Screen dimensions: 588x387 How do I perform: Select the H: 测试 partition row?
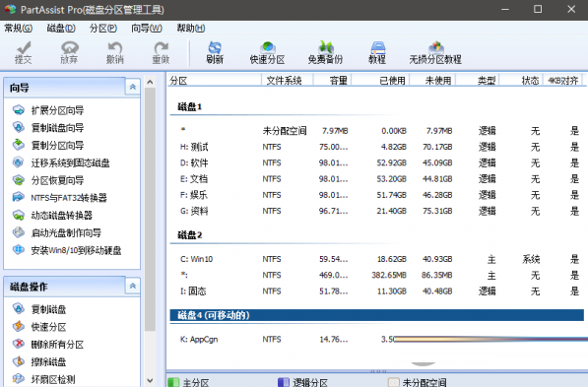point(377,147)
